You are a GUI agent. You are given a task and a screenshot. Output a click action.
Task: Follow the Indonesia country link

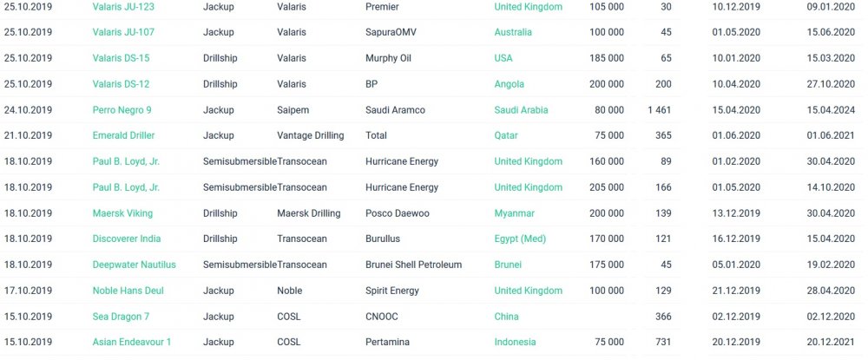click(x=515, y=343)
